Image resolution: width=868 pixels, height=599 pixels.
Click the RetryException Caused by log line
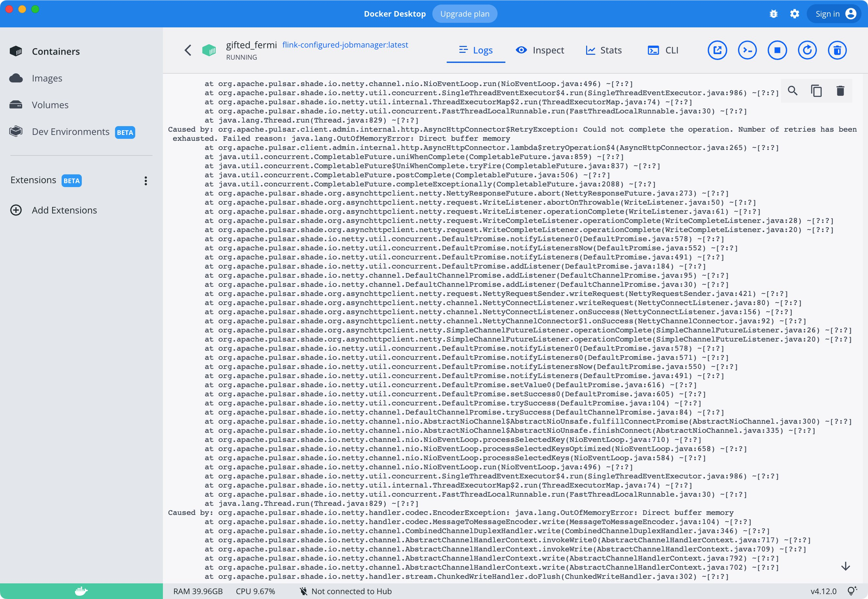(512, 134)
